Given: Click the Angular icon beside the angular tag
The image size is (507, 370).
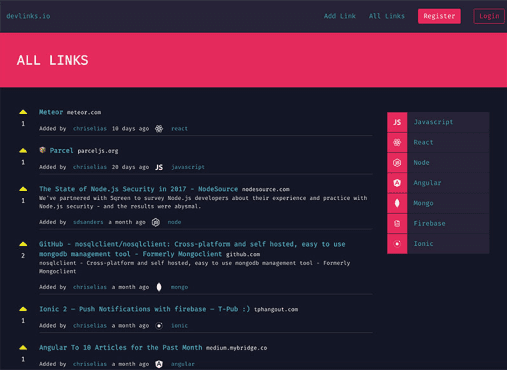Looking at the screenshot, I should (x=159, y=364).
